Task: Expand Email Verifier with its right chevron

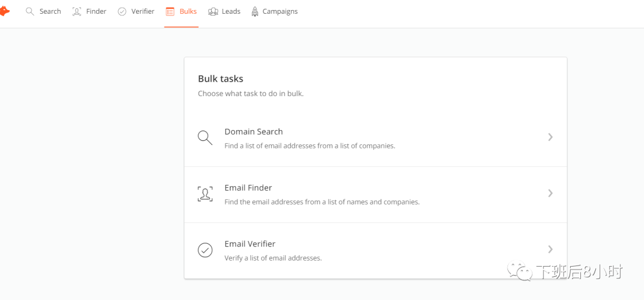Action: coord(550,249)
